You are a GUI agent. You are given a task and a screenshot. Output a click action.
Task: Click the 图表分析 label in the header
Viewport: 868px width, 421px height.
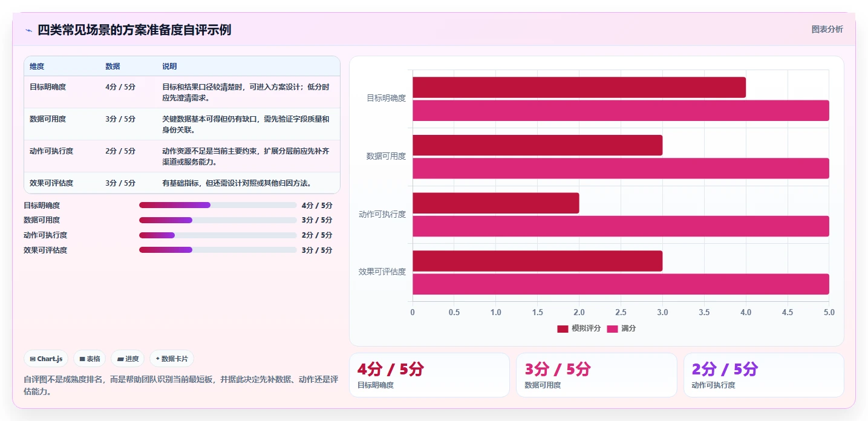(827, 29)
